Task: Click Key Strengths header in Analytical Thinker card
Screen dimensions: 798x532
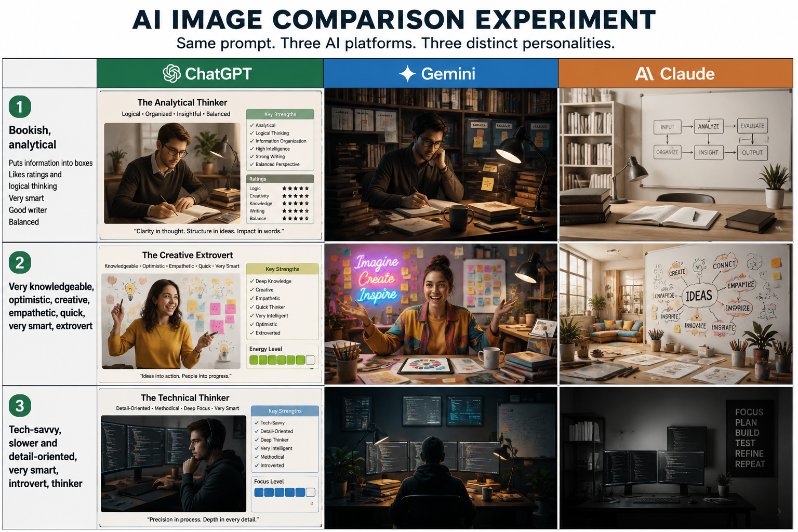Action: 280,114
